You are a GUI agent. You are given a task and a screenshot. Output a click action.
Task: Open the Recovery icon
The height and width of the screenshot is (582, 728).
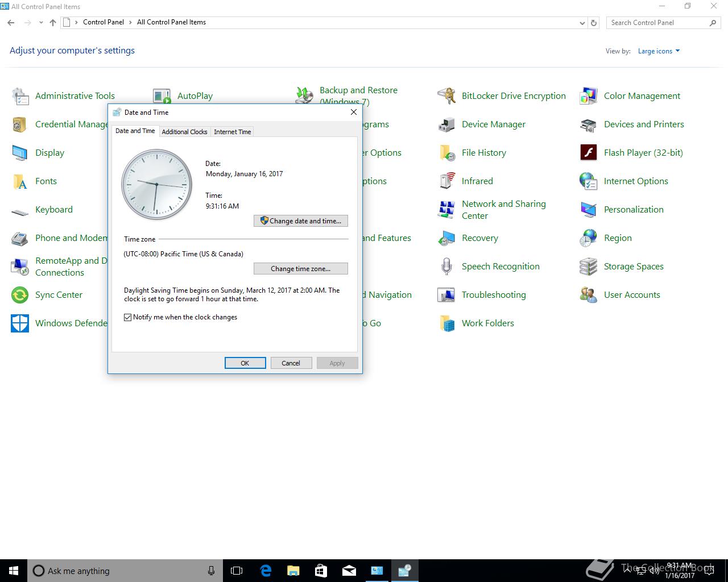click(x=446, y=238)
